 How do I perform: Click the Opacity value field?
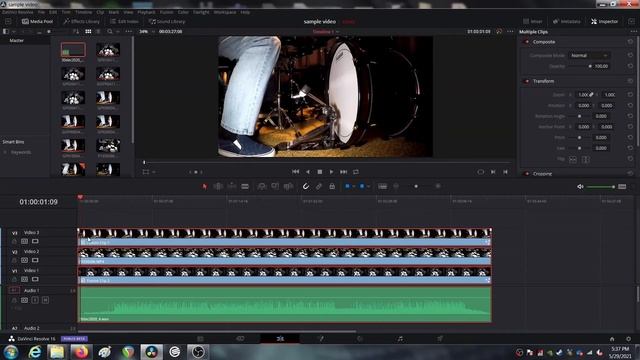pos(601,66)
